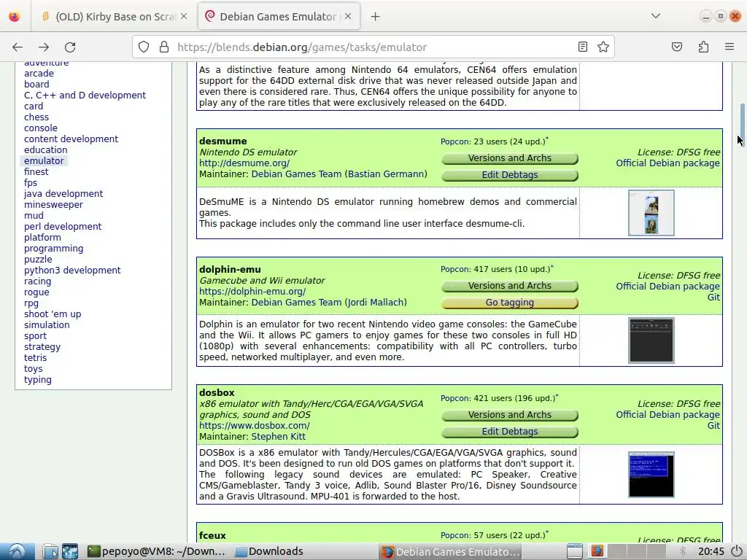
Task: Click desmume Versions and Archs button
Action: coord(510,158)
